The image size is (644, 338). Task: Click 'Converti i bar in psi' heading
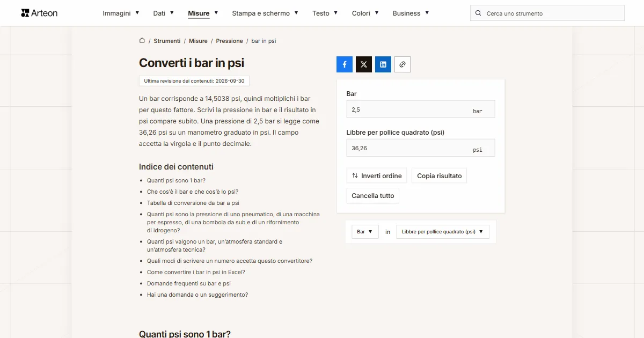192,63
